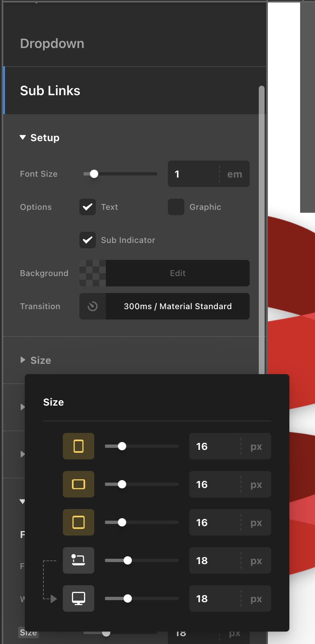Image resolution: width=315 pixels, height=644 pixels.
Task: Collapse the Setup section
Action: pos(23,137)
